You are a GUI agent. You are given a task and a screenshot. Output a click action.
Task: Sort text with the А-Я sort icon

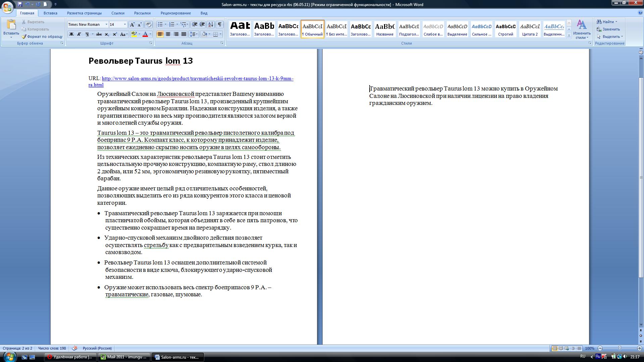coord(211,24)
